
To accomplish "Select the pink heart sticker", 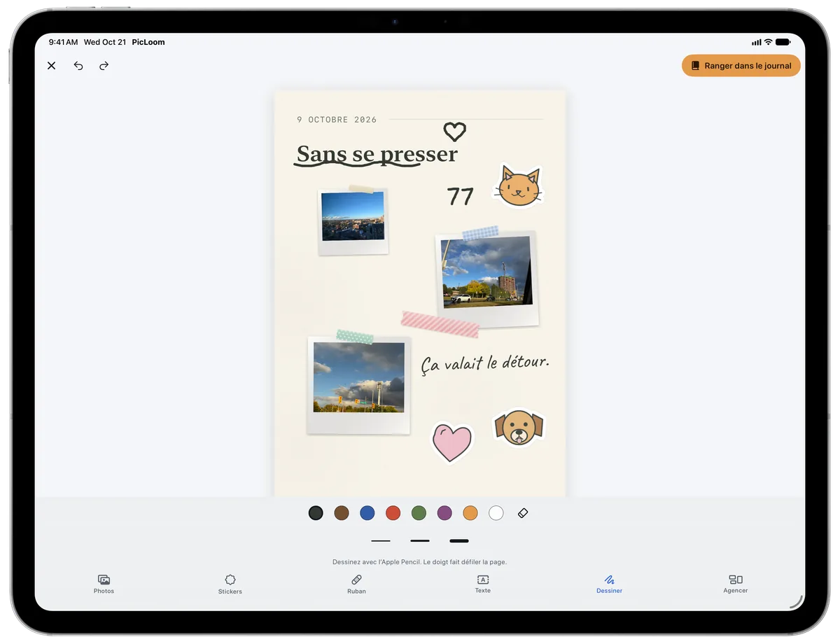I will (451, 443).
